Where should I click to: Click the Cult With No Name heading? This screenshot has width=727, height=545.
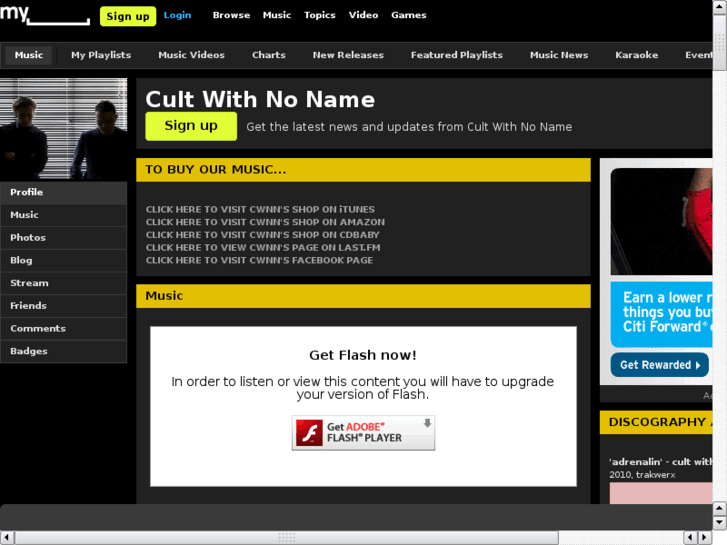click(x=260, y=99)
